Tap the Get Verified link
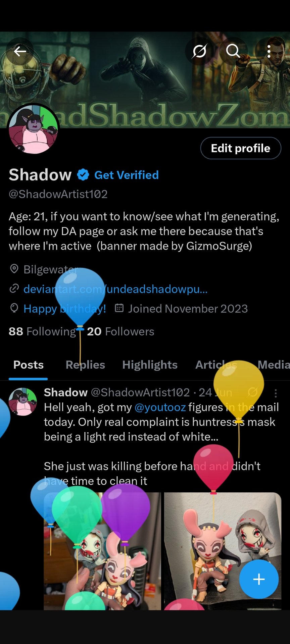The image size is (290, 644). pyautogui.click(x=127, y=175)
